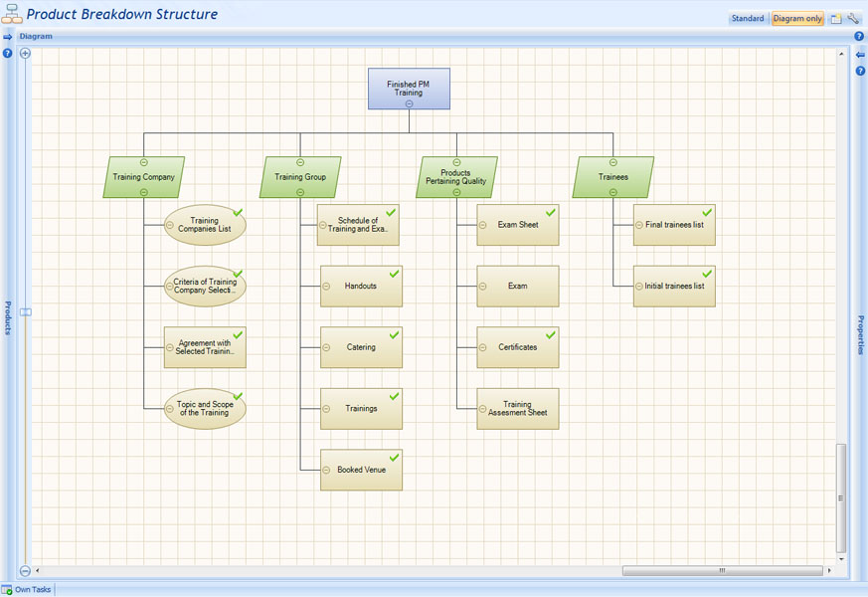Viewport: 868px width, 597px height.
Task: Toggle the checkmark on Final trainees list
Action: click(x=707, y=211)
